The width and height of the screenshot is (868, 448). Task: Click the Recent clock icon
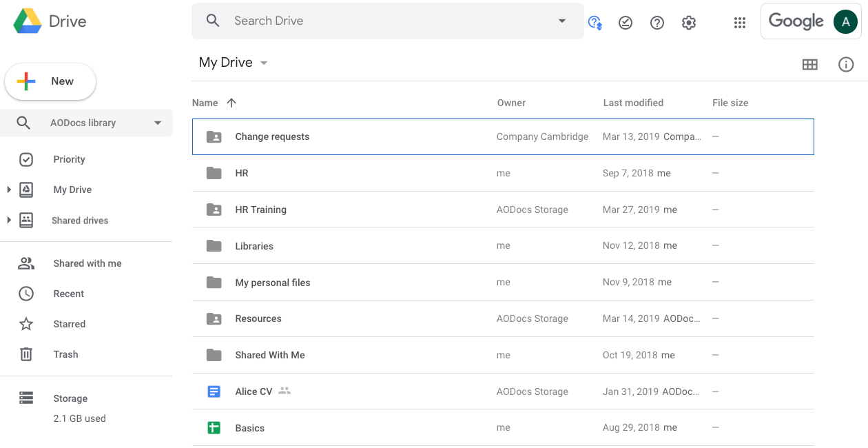pyautogui.click(x=26, y=294)
